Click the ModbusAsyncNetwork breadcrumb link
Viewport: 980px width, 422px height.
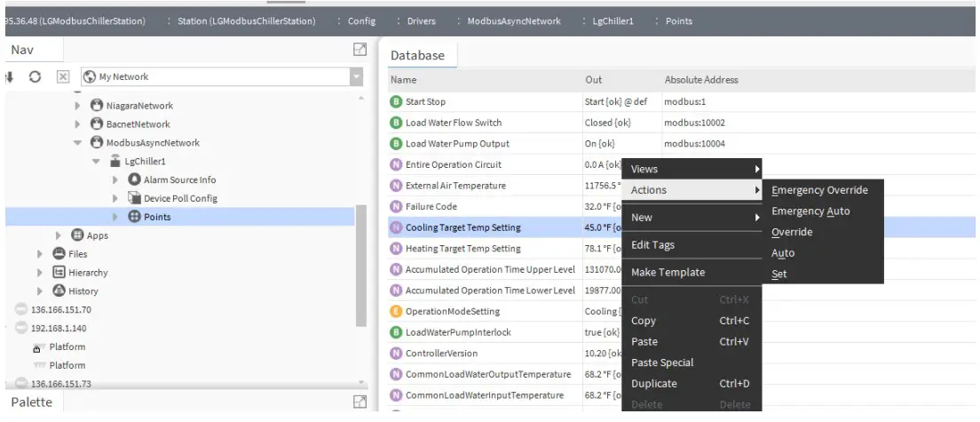(x=514, y=21)
